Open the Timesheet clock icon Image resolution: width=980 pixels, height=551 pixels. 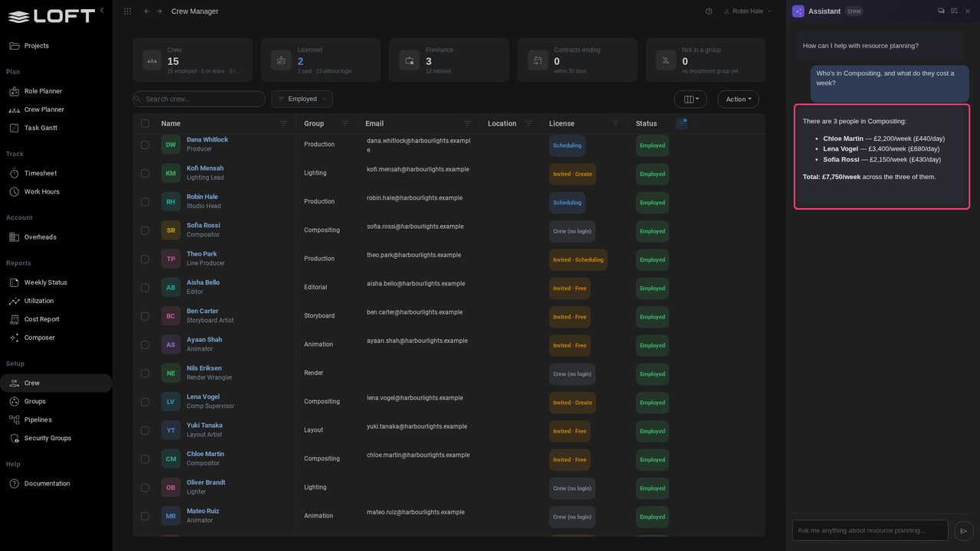tap(15, 174)
